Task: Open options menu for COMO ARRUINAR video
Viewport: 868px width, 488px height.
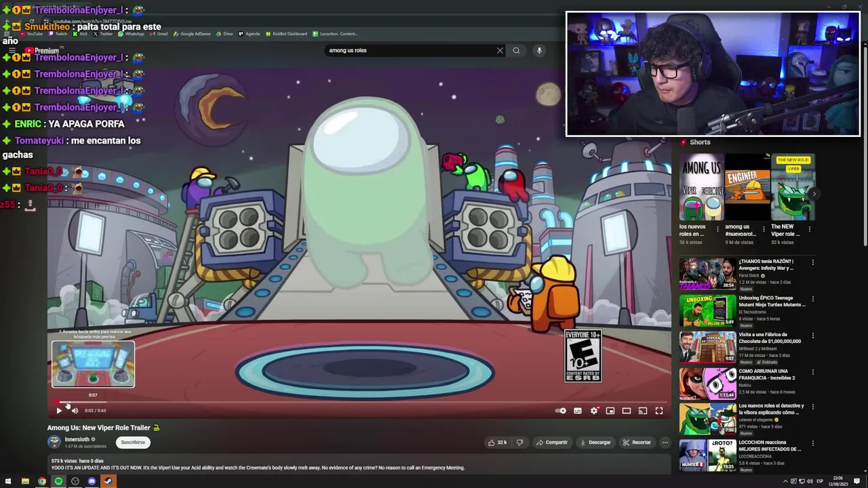Action: point(812,373)
